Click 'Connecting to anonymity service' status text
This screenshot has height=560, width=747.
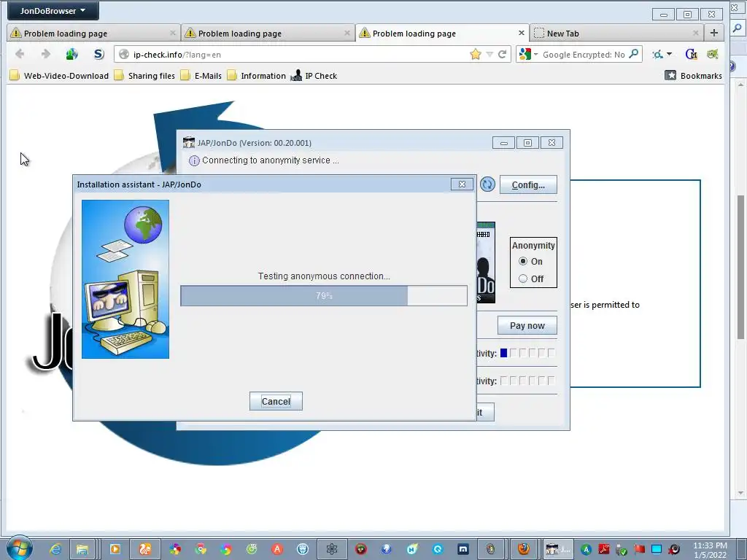(271, 160)
